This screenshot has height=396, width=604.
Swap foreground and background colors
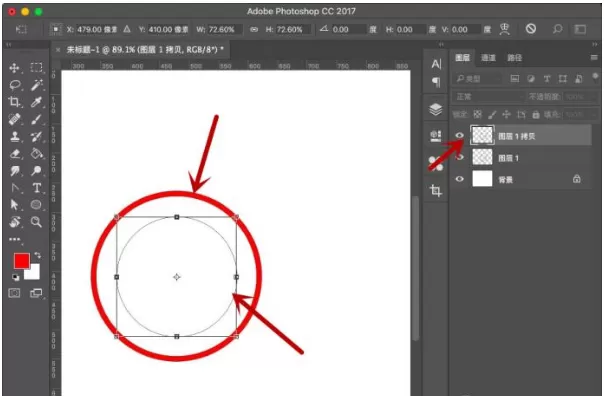[x=37, y=255]
